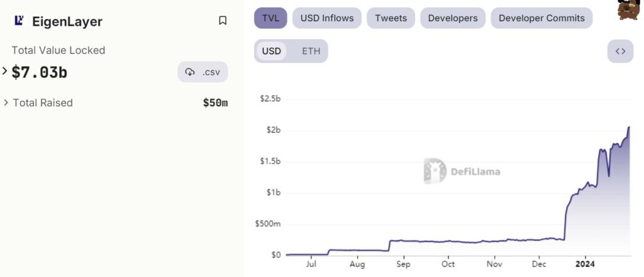Image resolution: width=644 pixels, height=277 pixels.
Task: Open the embed code icon
Action: (x=620, y=52)
